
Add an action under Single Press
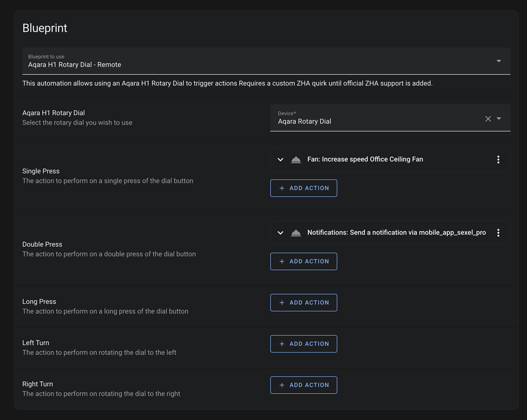304,188
